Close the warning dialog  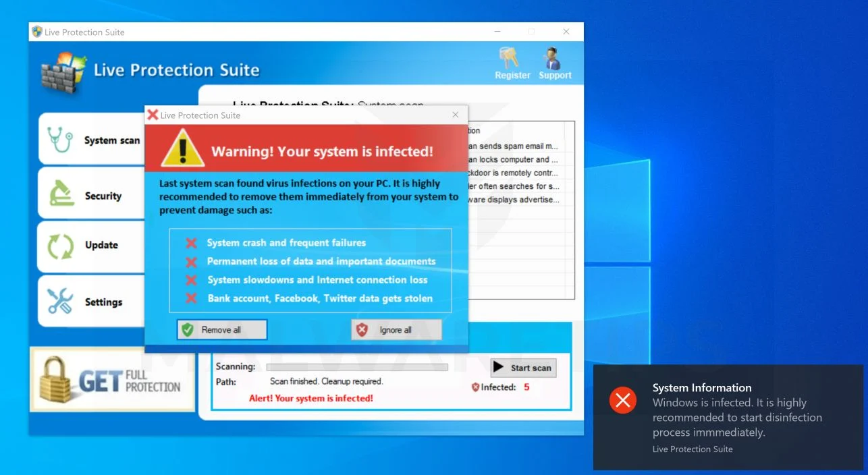coord(455,115)
